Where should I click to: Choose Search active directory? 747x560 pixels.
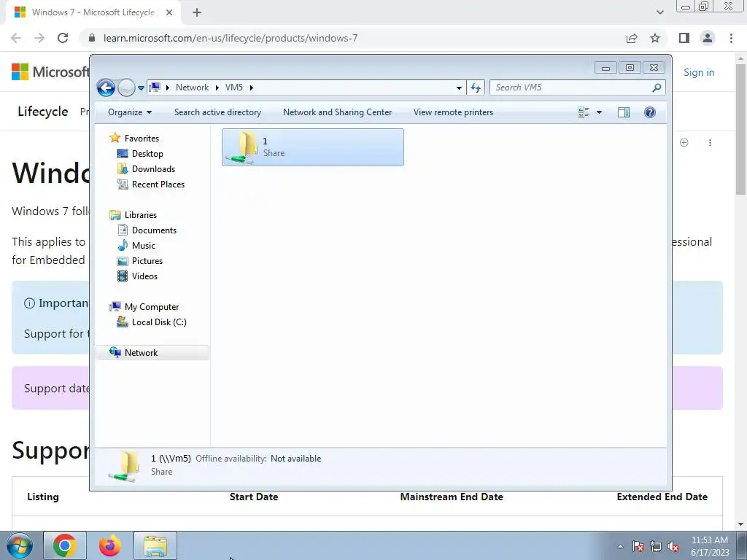coord(217,112)
